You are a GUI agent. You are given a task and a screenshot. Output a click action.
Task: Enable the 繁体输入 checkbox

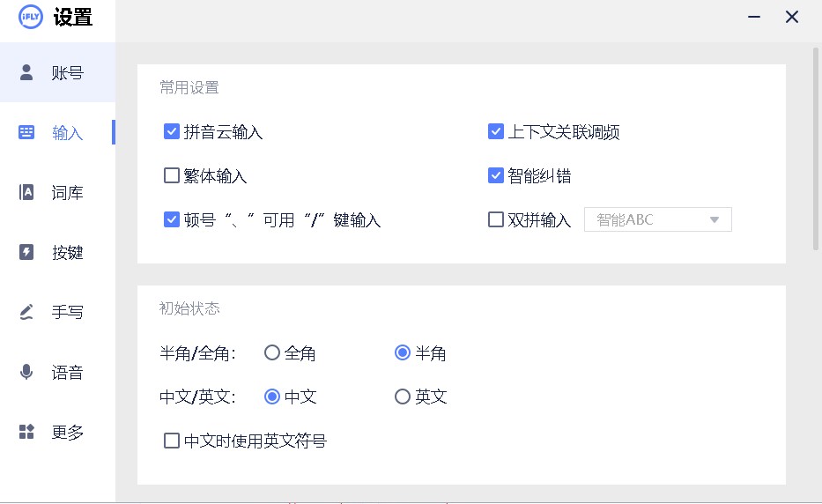[172, 176]
